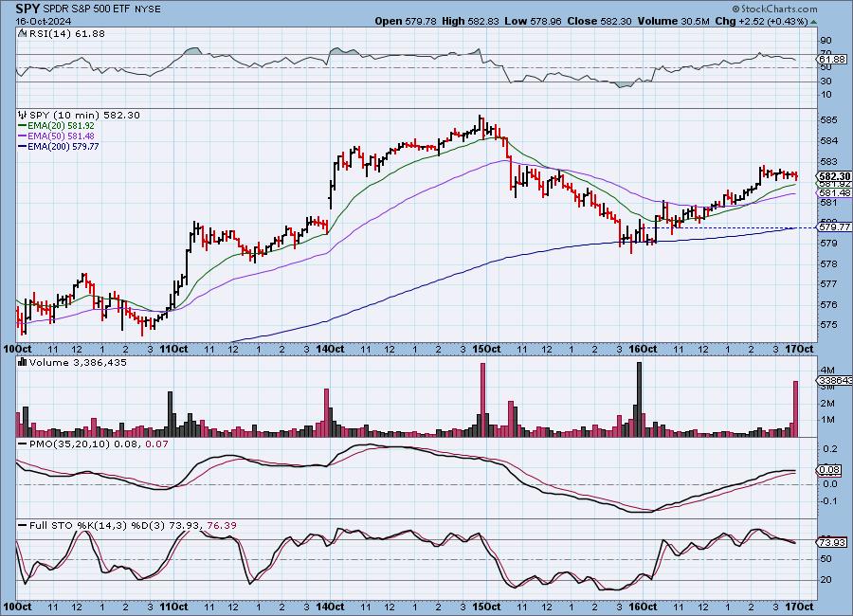Click the 15Oct label under the price panel
Image resolution: width=853 pixels, height=616 pixels.
point(486,349)
